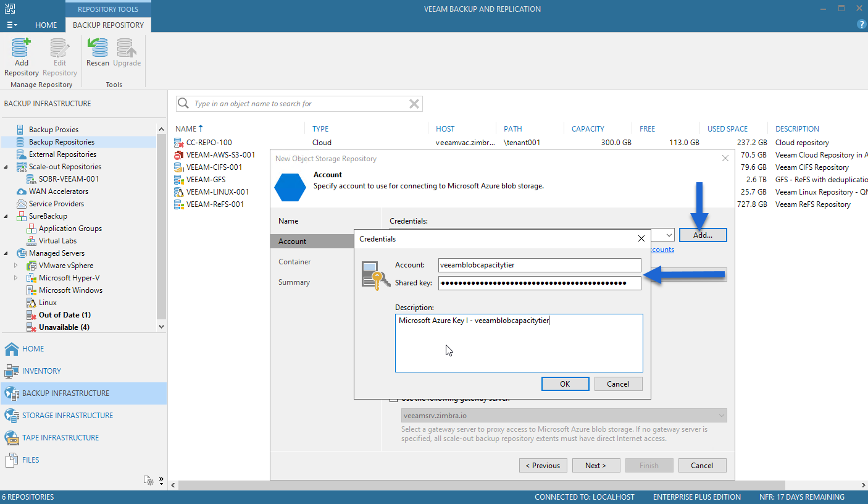The height and width of the screenshot is (504, 868).
Task: Select the External Repositories tree item
Action: [62, 154]
